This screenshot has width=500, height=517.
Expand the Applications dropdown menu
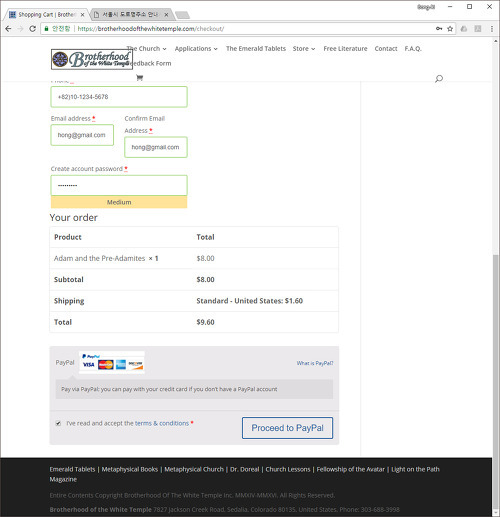click(x=196, y=49)
